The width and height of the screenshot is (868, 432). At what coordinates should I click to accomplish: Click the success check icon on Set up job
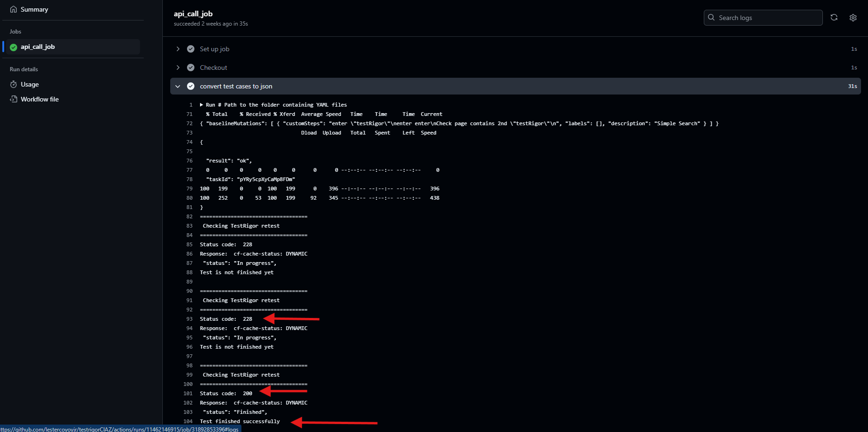click(x=191, y=48)
